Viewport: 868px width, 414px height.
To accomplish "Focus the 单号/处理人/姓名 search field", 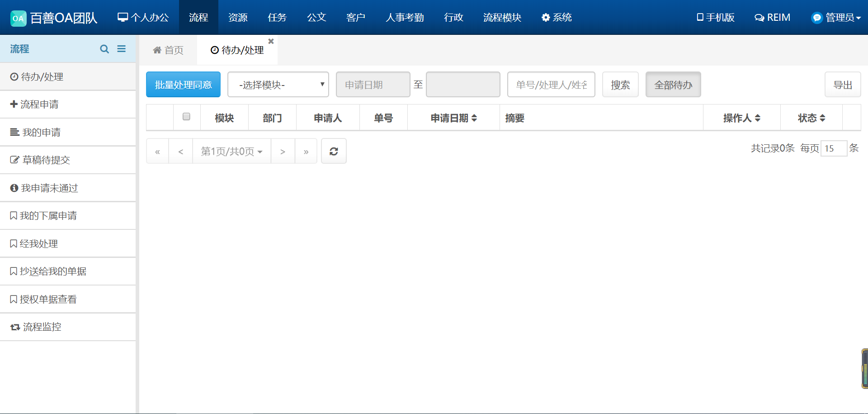I will [551, 85].
